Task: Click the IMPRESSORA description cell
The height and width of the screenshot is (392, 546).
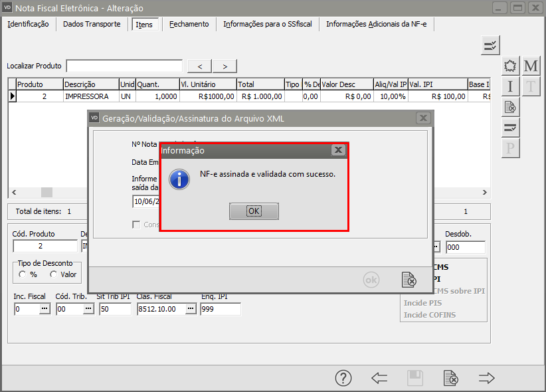Action: pos(91,96)
